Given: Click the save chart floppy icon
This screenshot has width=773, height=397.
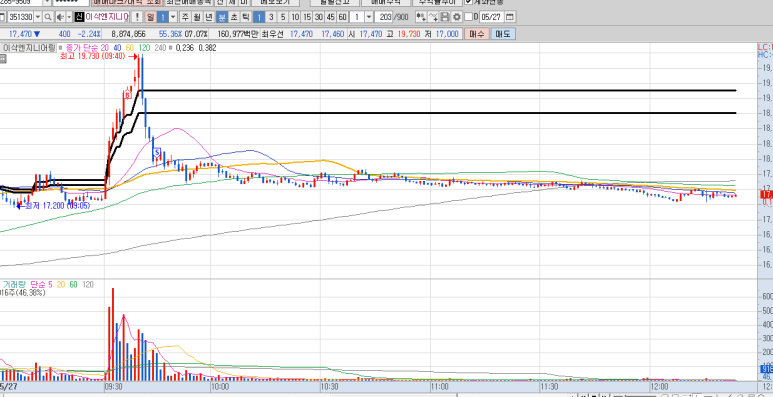Looking at the screenshot, I should [445, 17].
